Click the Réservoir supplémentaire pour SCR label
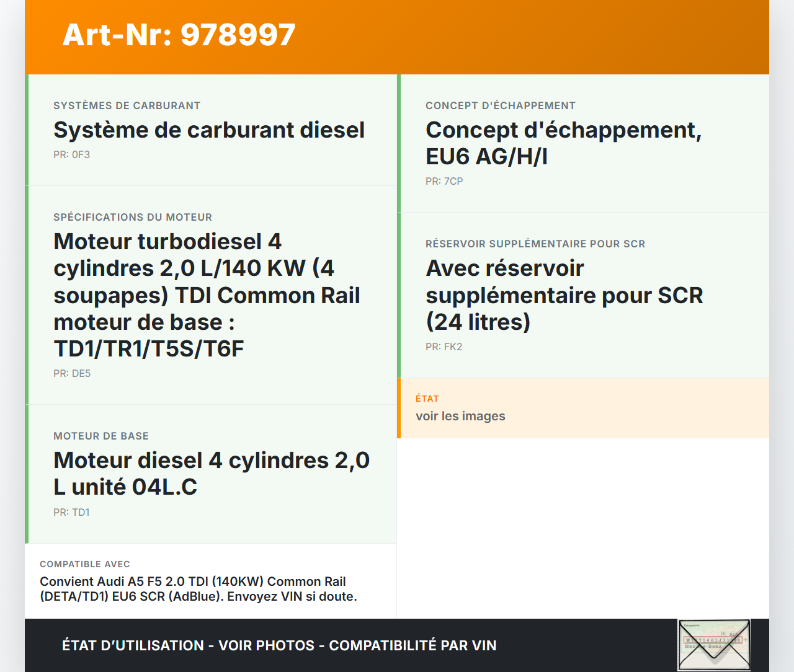794x672 pixels. tap(535, 244)
